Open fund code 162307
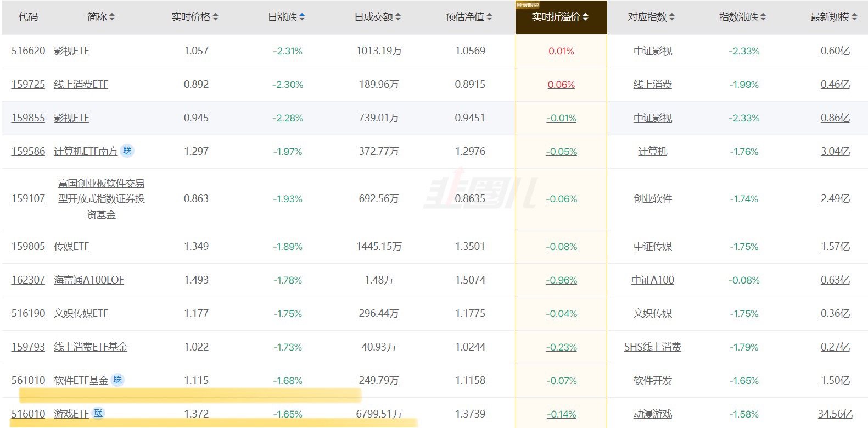Screen dimensions: 868x428 point(29,280)
